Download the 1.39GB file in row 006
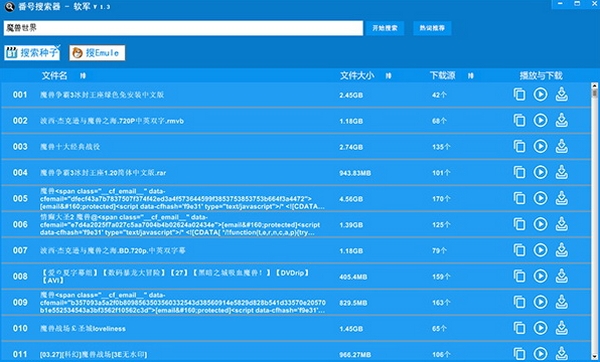 pos(561,224)
